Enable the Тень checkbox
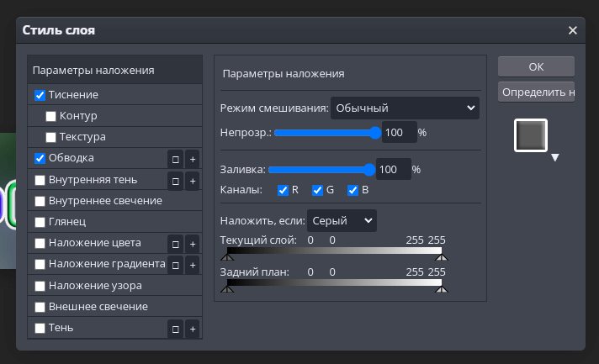 (40, 328)
